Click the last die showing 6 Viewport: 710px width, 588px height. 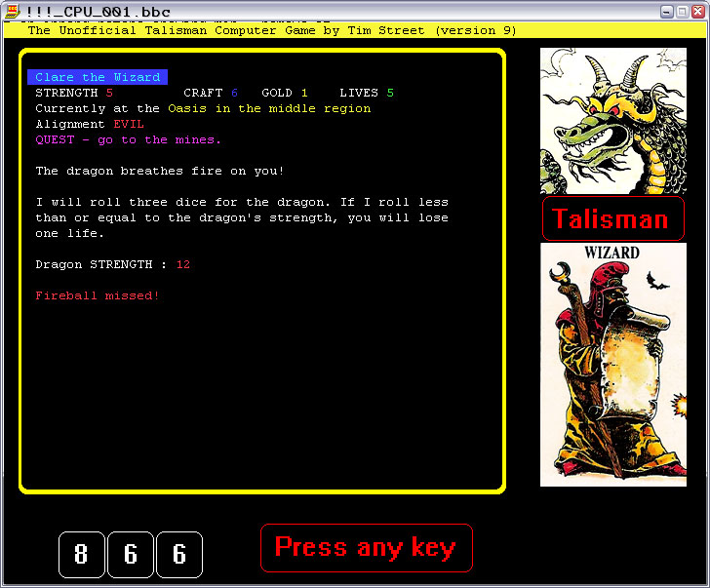point(179,555)
